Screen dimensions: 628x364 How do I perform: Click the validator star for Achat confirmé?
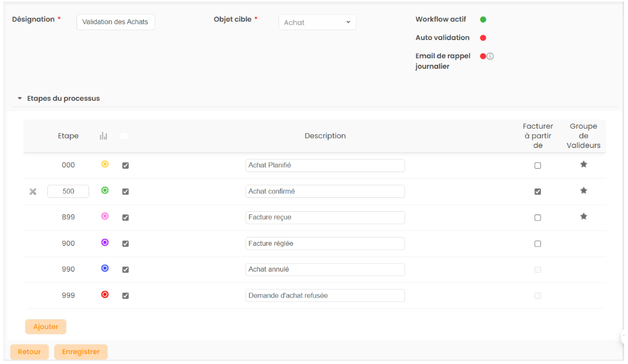pyautogui.click(x=583, y=191)
